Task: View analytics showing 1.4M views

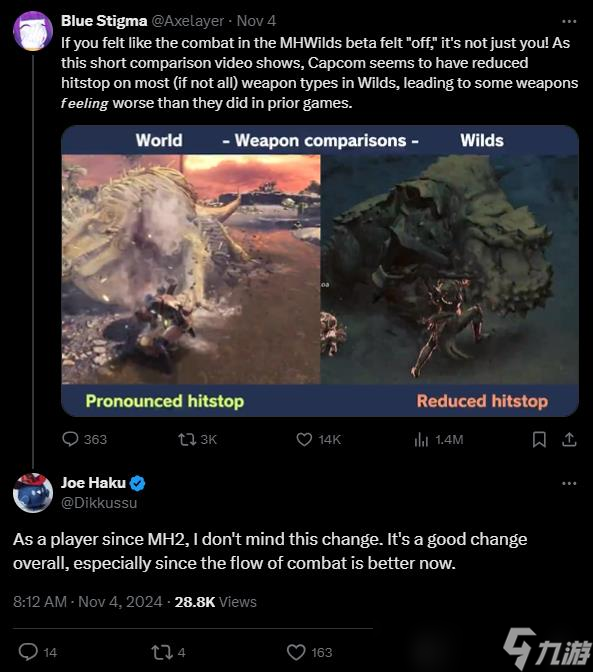Action: coord(439,439)
